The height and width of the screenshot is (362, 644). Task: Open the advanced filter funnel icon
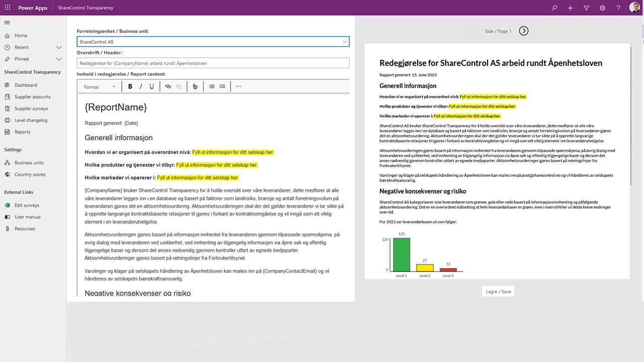[x=586, y=8]
